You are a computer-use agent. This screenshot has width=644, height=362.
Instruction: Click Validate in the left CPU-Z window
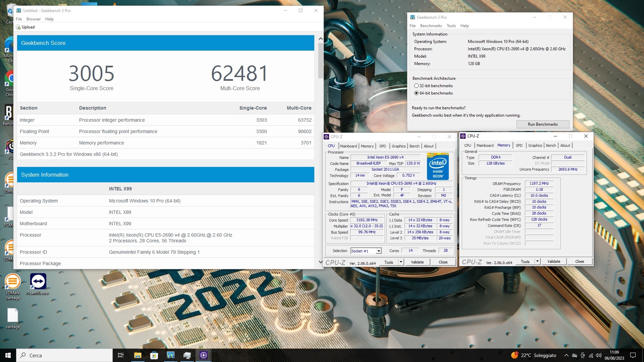coord(417,262)
